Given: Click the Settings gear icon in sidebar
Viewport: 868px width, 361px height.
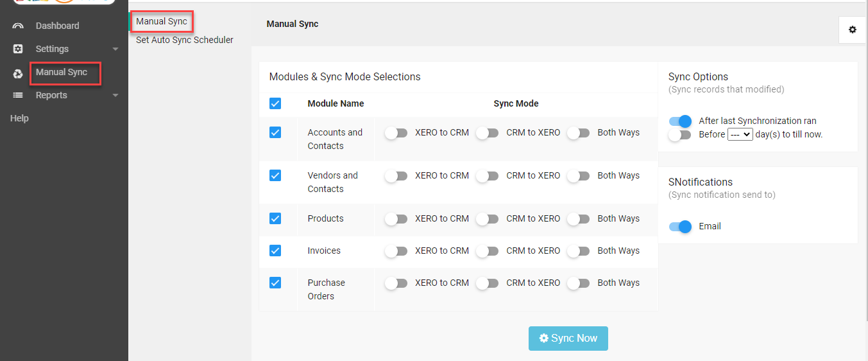Looking at the screenshot, I should tap(18, 49).
